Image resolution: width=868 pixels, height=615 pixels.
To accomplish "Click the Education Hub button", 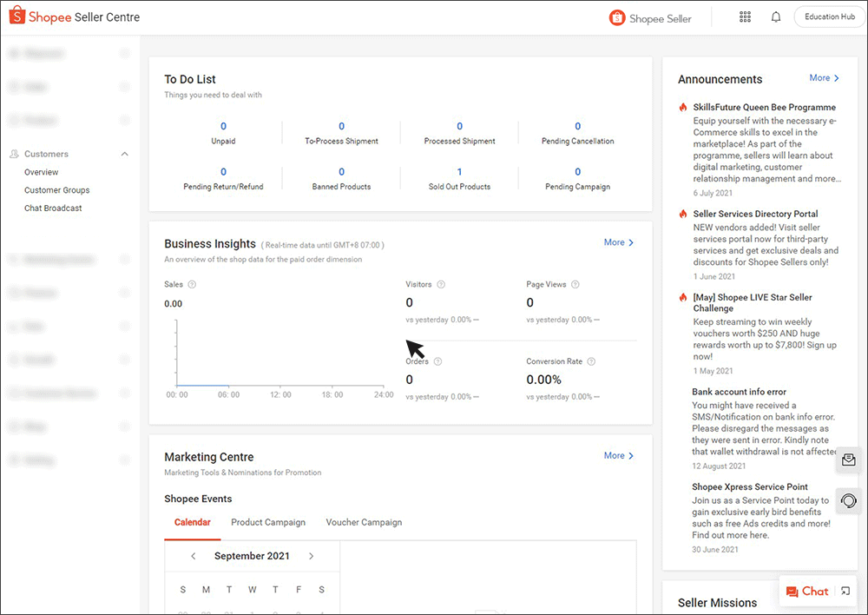I will point(829,17).
